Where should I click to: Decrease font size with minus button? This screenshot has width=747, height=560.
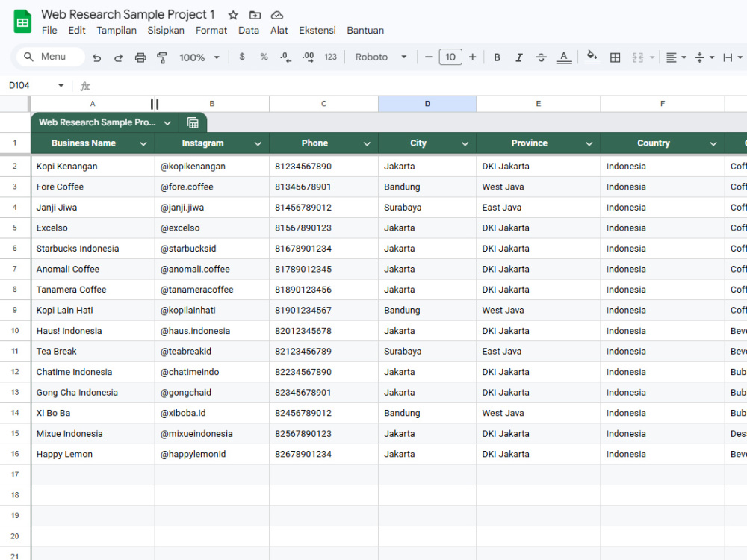click(428, 57)
